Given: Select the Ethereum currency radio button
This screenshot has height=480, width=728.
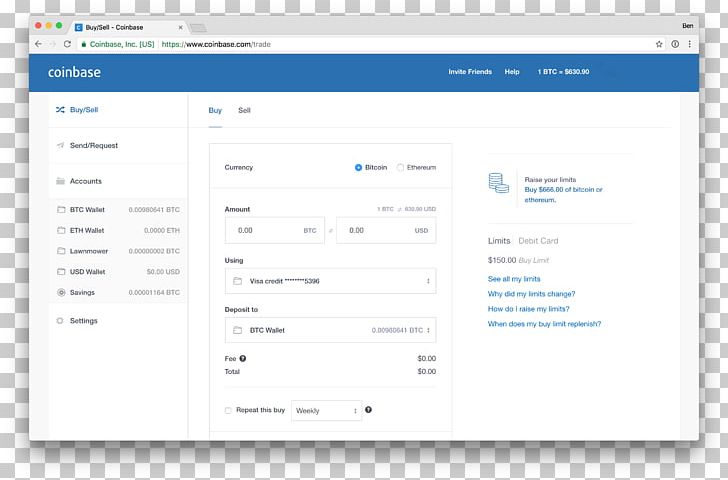Looking at the screenshot, I should coord(400,168).
